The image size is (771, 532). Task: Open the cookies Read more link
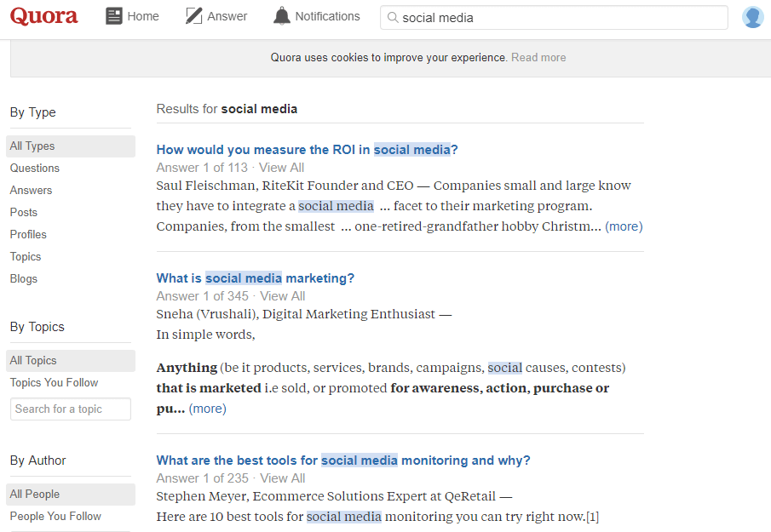coord(538,58)
